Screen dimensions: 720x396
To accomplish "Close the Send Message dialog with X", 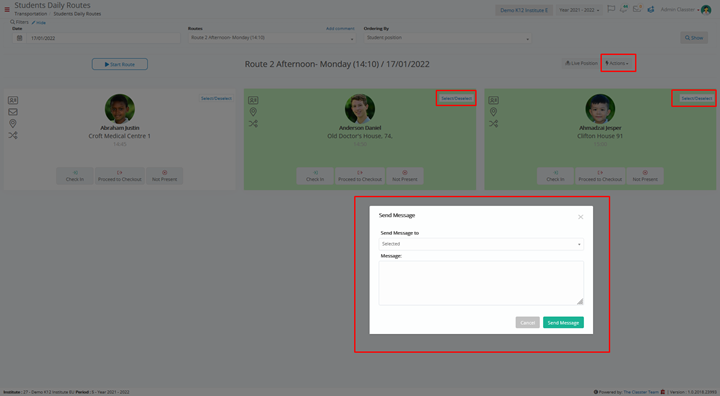I will click(x=580, y=217).
